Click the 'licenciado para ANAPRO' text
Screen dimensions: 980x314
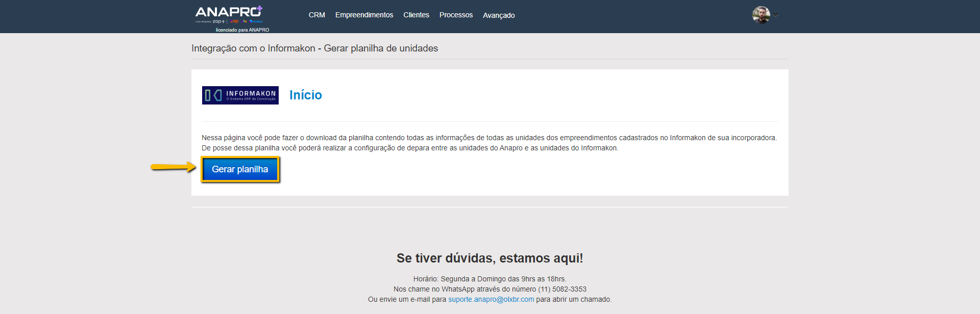point(242,30)
